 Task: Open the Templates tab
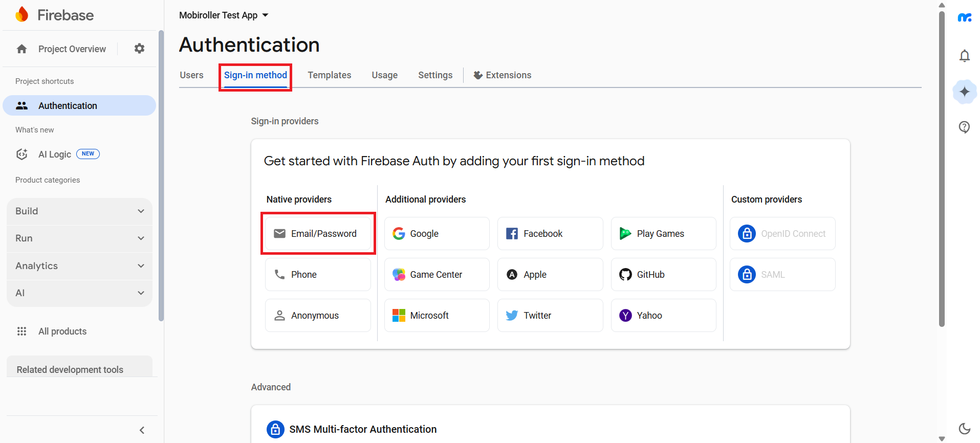pos(330,75)
